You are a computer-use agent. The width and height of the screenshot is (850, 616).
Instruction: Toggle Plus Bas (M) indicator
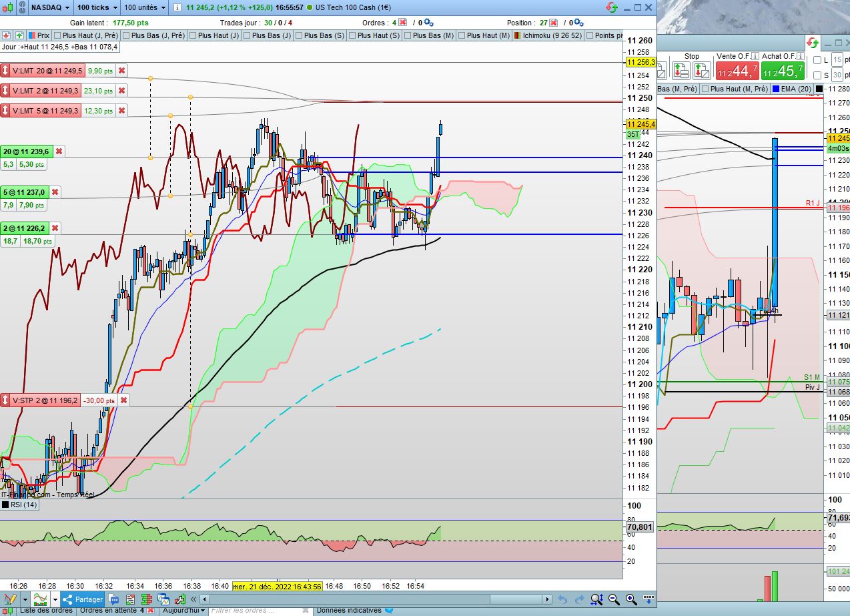point(429,35)
